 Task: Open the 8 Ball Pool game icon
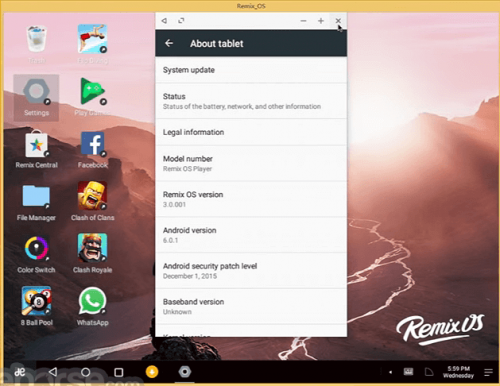[x=36, y=301]
